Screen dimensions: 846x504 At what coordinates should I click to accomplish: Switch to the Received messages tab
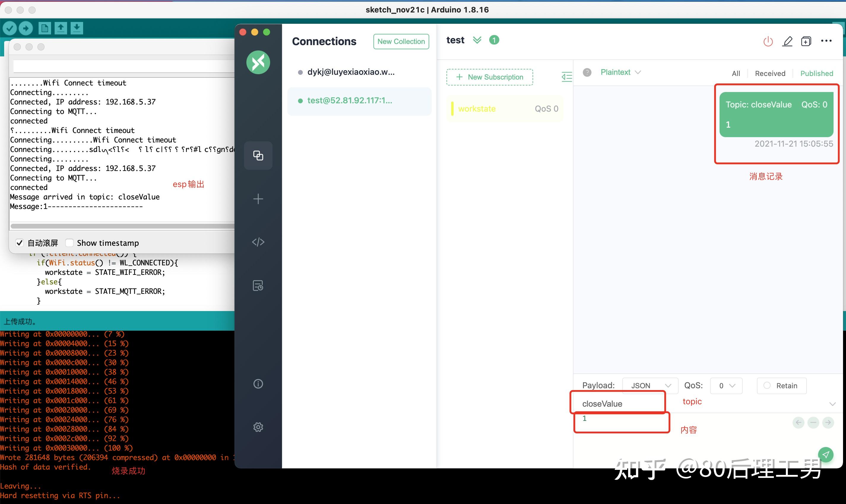(x=770, y=73)
